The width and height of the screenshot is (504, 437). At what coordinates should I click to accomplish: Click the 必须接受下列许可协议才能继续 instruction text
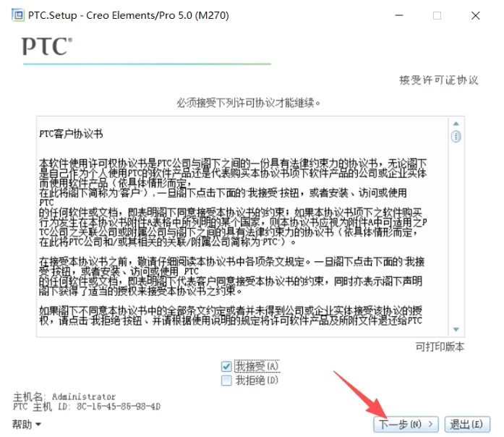[x=249, y=103]
